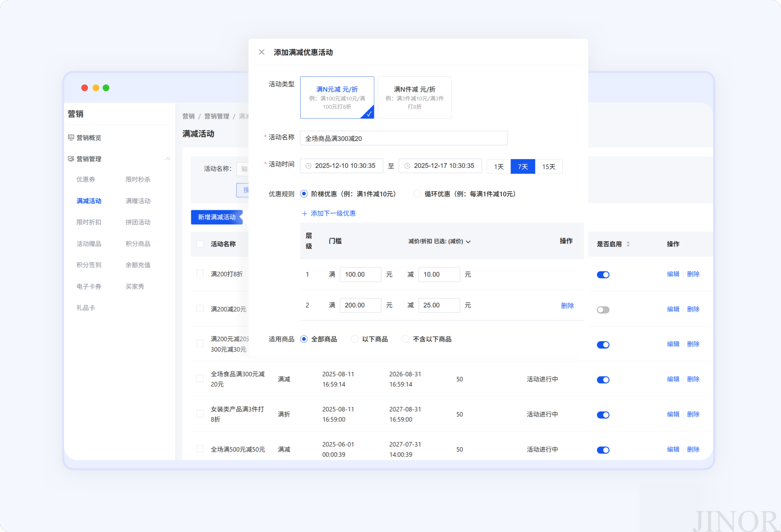Choose the 1天 duration button
Screen dimensions: 781x532
point(499,166)
